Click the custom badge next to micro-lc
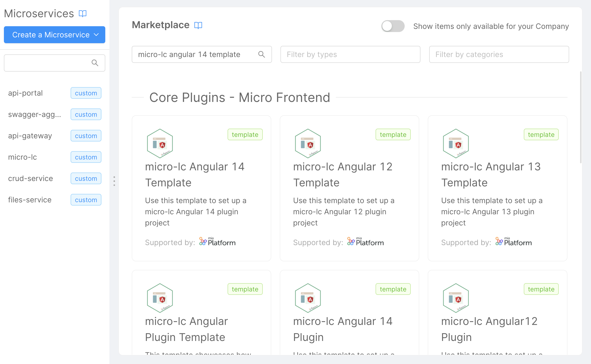 pyautogui.click(x=86, y=157)
